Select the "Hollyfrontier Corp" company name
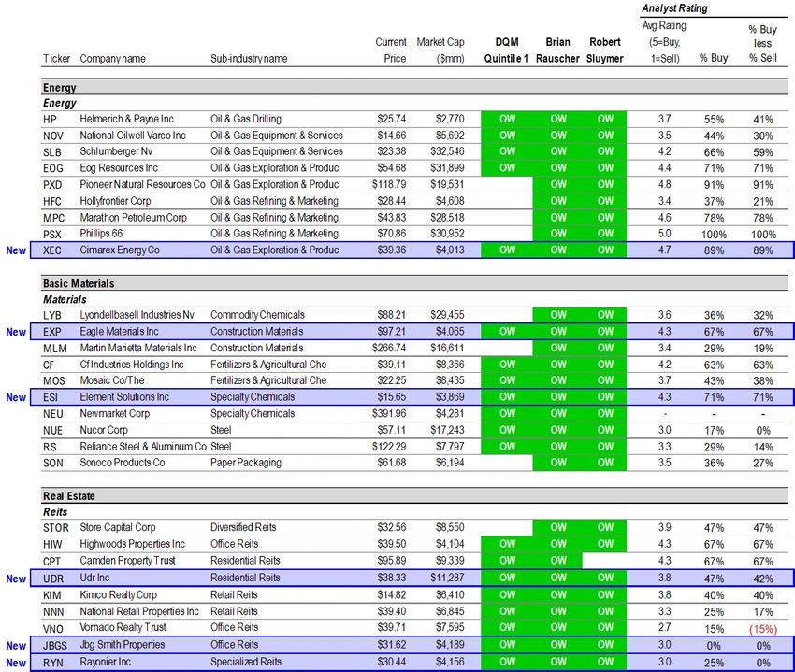Image resolution: width=795 pixels, height=672 pixels. (116, 201)
